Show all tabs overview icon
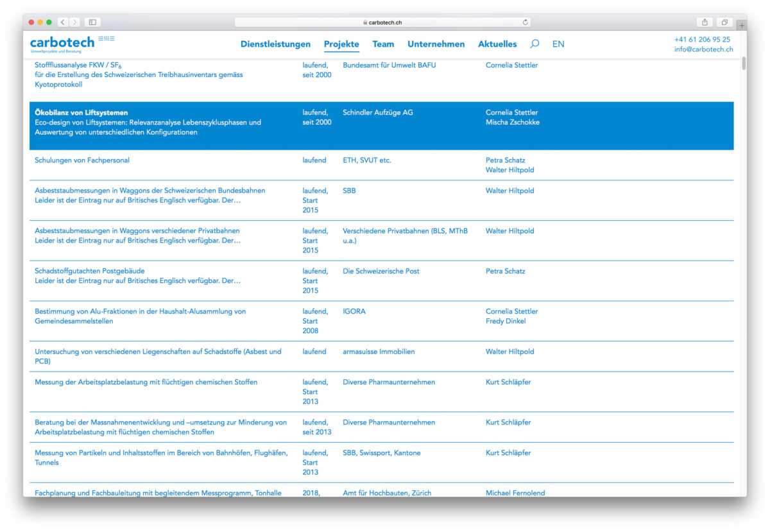 [724, 22]
